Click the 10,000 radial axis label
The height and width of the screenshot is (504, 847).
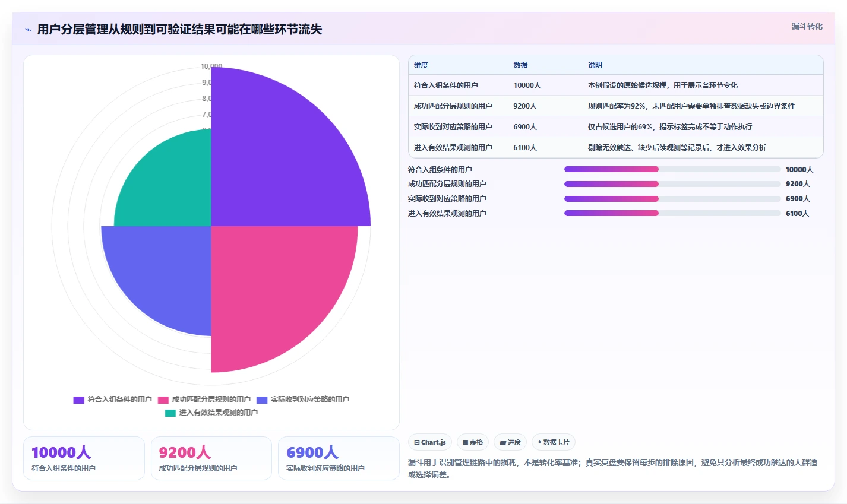click(211, 66)
